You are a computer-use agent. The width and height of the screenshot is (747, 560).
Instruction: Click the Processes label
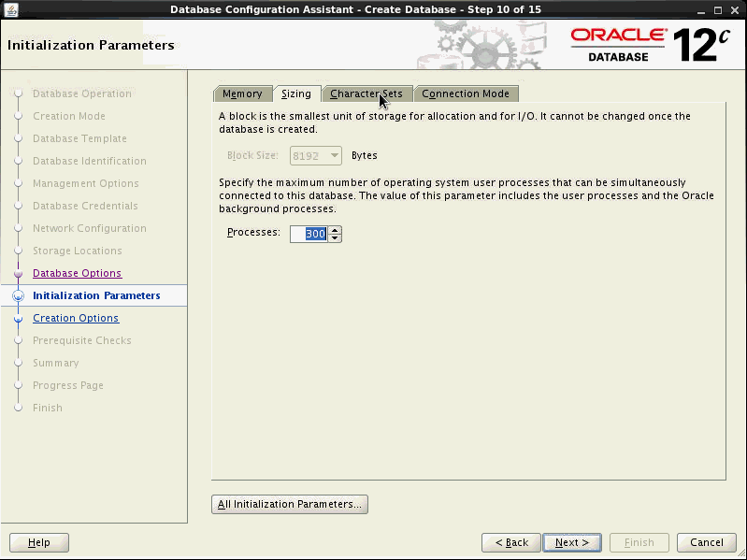click(253, 233)
